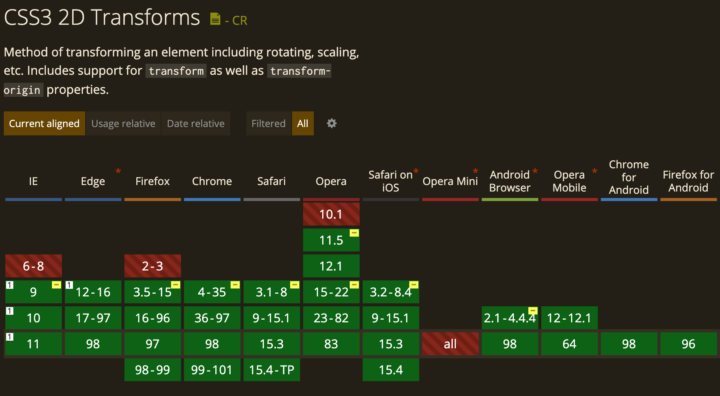The width and height of the screenshot is (720, 396).
Task: Click the footnote 1 marker on IE 9
Action: 10,285
